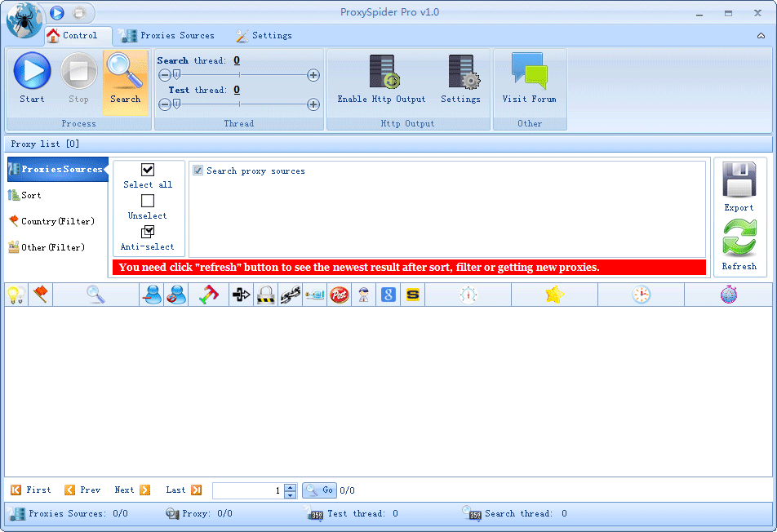Screen dimensions: 777x532
Task: Click the person avatar column header icon
Action: (364, 295)
